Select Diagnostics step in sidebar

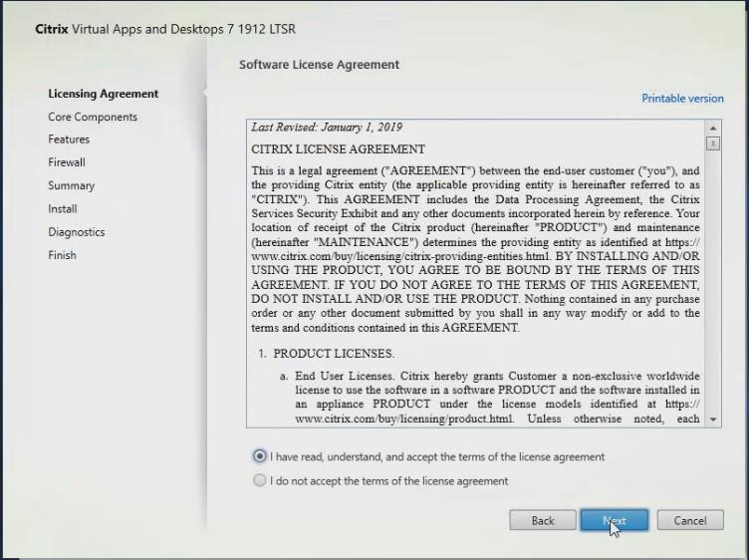click(77, 232)
